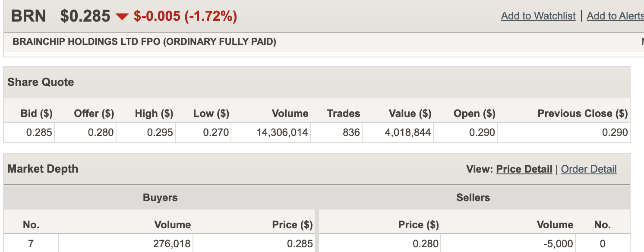
Task: Select the Bid value 0.285
Action: [39, 132]
